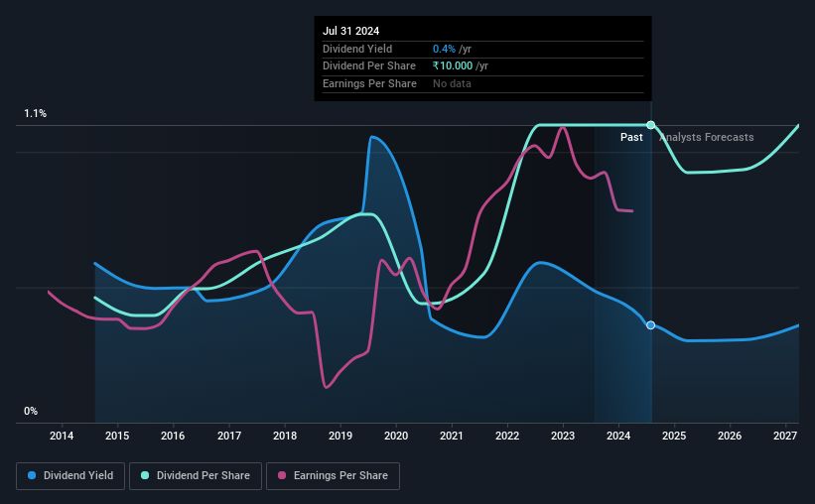This screenshot has height=504, width=815.
Task: Click the 0% y-axis label
Action: pos(31,411)
